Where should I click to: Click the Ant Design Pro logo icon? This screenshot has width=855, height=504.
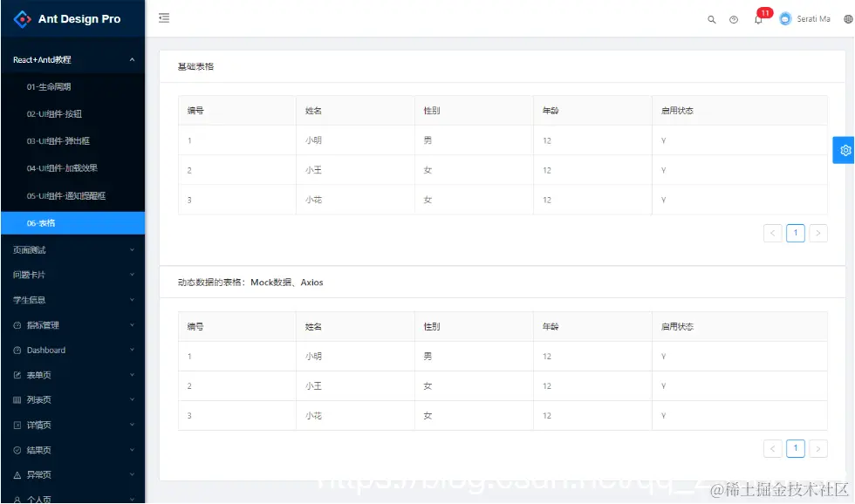click(x=23, y=19)
